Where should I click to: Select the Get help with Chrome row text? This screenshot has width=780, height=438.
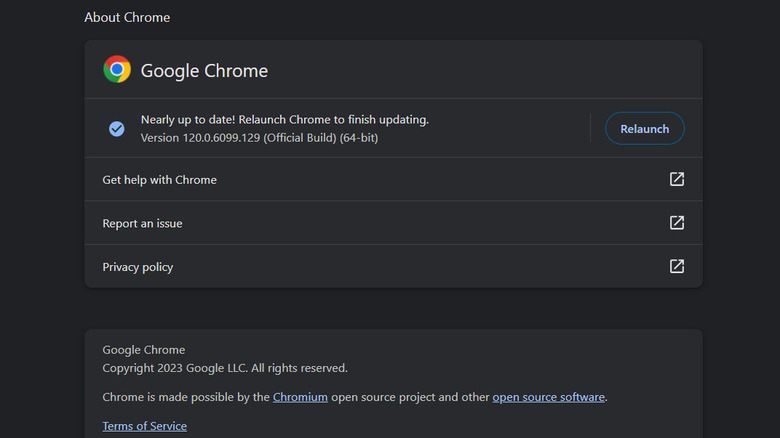[x=159, y=180]
